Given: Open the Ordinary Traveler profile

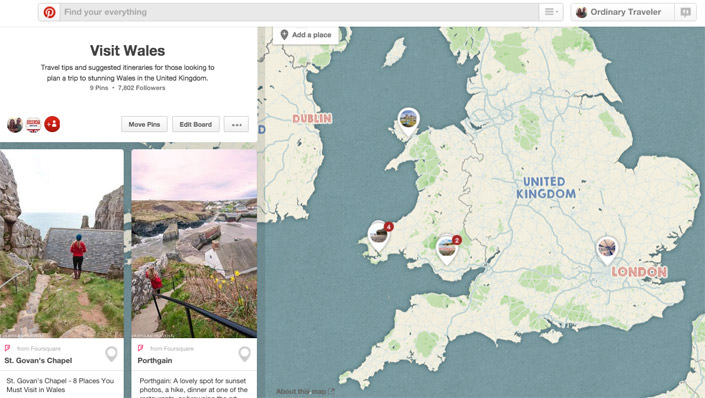Looking at the screenshot, I should click(x=622, y=12).
